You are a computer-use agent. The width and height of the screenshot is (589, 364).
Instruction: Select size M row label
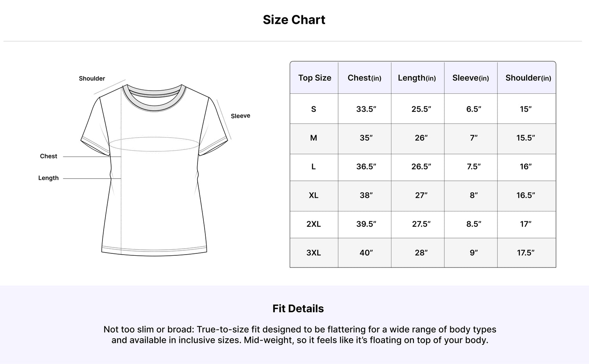(x=314, y=138)
